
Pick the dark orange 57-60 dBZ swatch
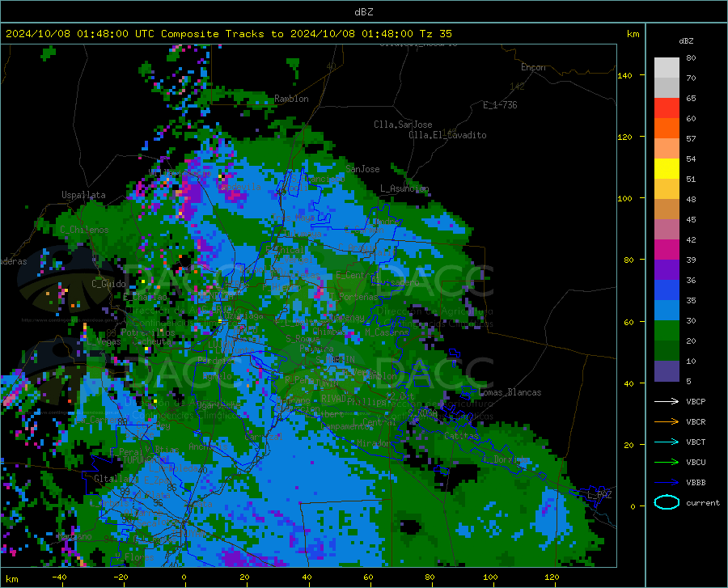point(667,129)
